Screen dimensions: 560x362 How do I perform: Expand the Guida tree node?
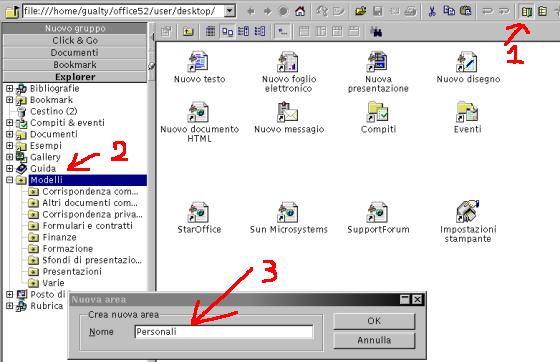coord(10,168)
